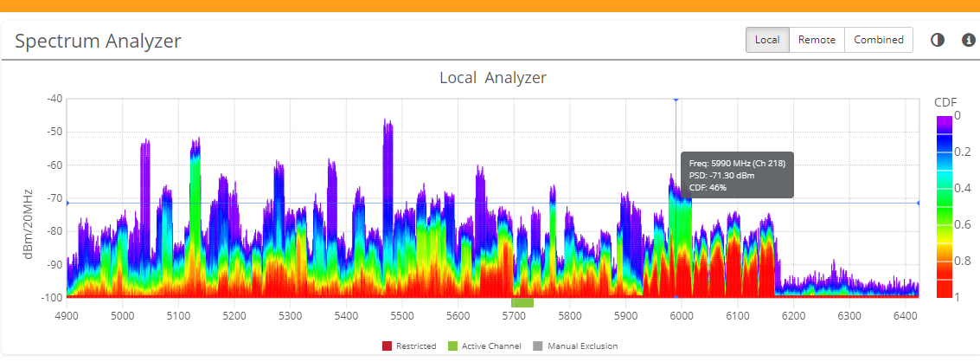This screenshot has height=362, width=980.
Task: Select right handle of horizontal PSD line
Action: coord(918,204)
